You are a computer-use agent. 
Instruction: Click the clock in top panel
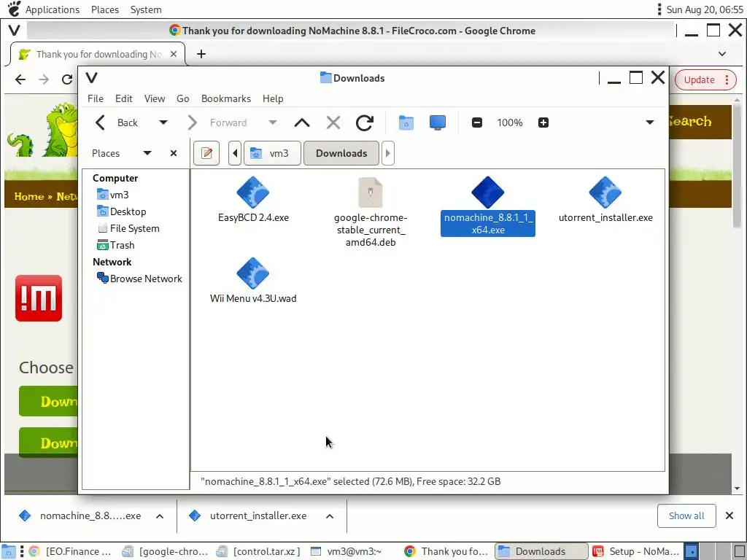pyautogui.click(x=704, y=9)
